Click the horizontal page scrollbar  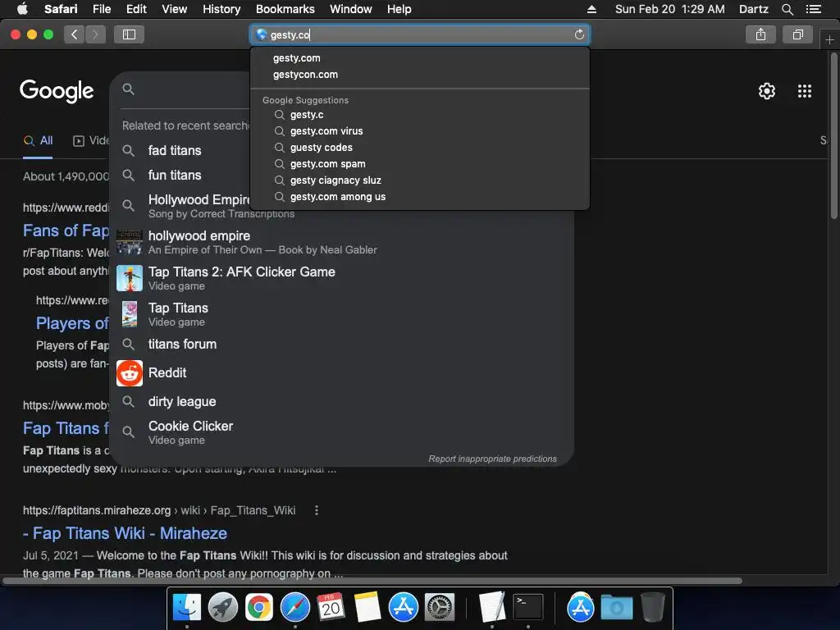click(x=372, y=581)
